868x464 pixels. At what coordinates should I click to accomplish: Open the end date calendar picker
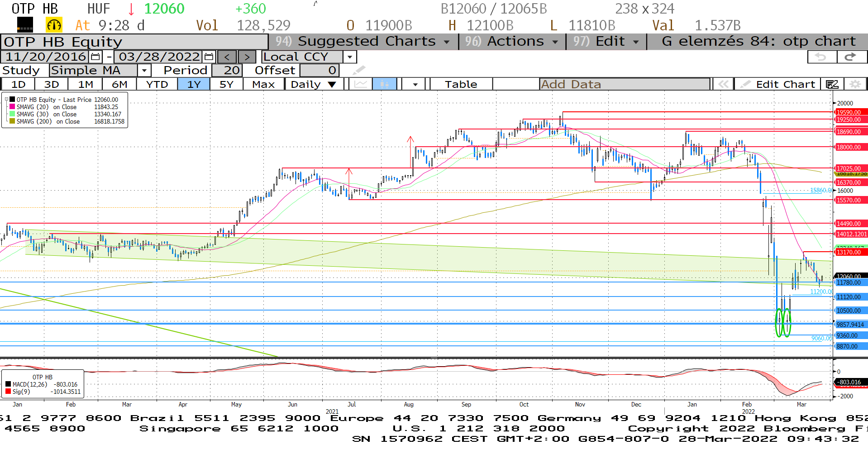click(x=209, y=57)
